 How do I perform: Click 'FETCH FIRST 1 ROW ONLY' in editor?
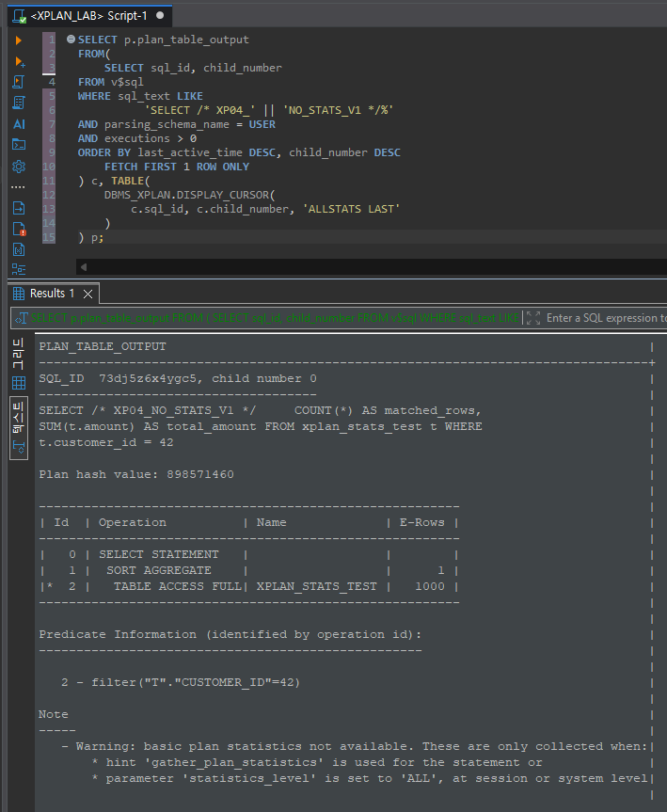tap(177, 167)
